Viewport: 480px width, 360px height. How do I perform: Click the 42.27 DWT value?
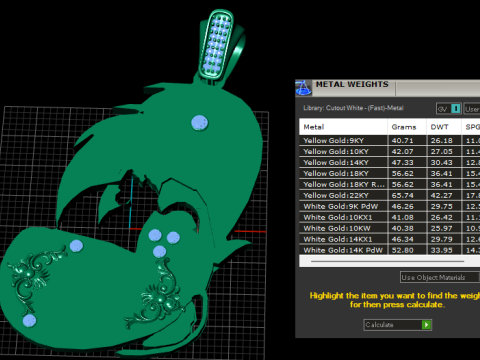coord(441,196)
